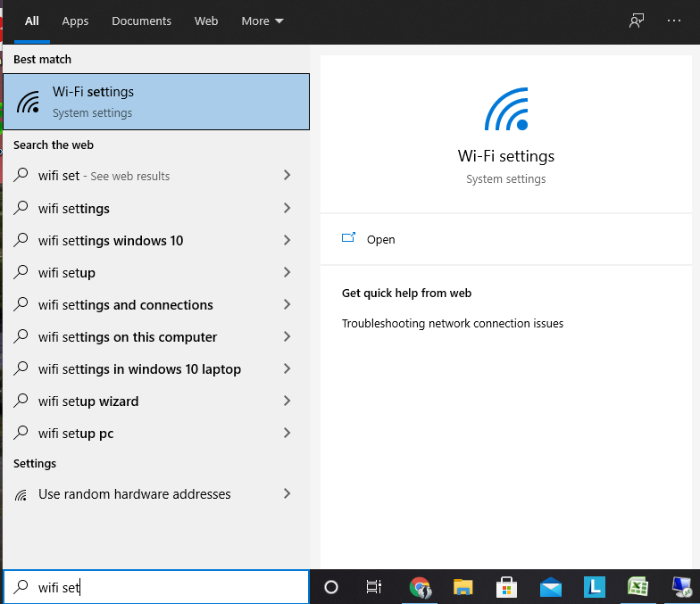Open the Mail app from taskbar
The width and height of the screenshot is (700, 604).
550,587
